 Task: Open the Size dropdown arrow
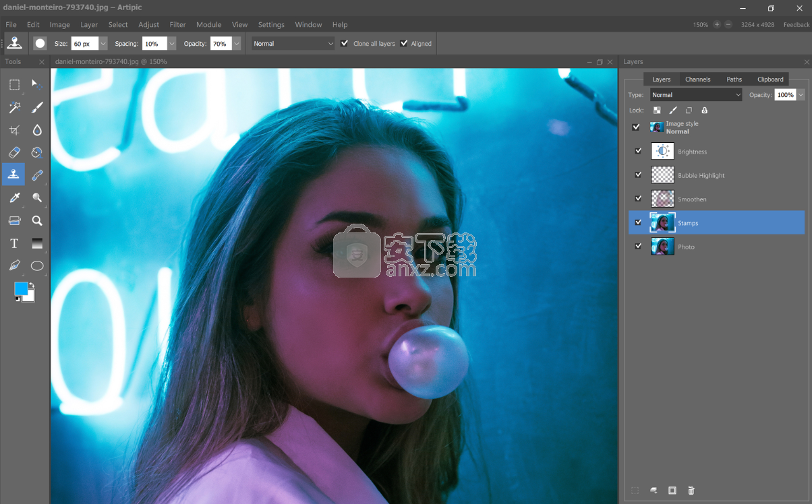(x=103, y=43)
